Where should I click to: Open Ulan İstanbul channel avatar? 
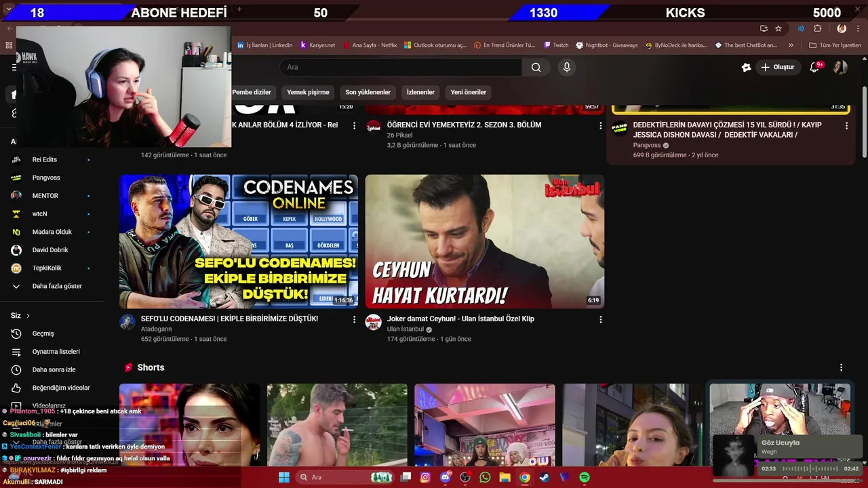[373, 322]
